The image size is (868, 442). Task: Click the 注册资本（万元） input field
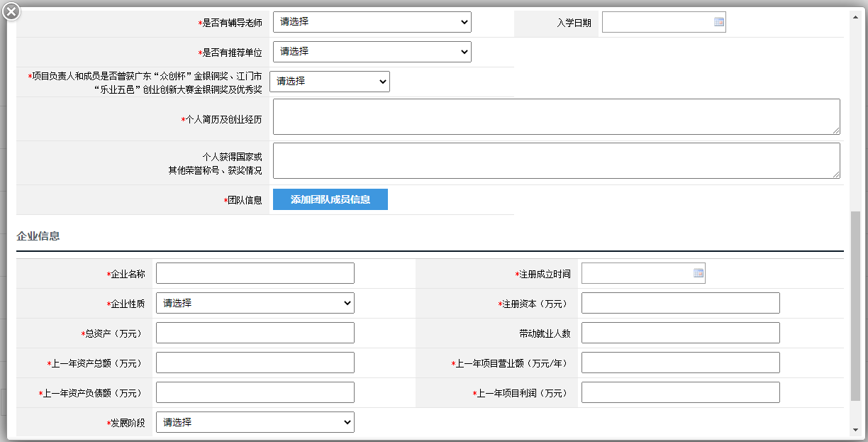pyautogui.click(x=681, y=303)
